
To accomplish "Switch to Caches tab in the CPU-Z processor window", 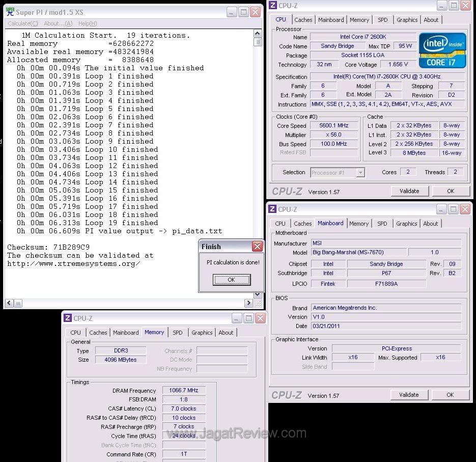I will pyautogui.click(x=303, y=20).
